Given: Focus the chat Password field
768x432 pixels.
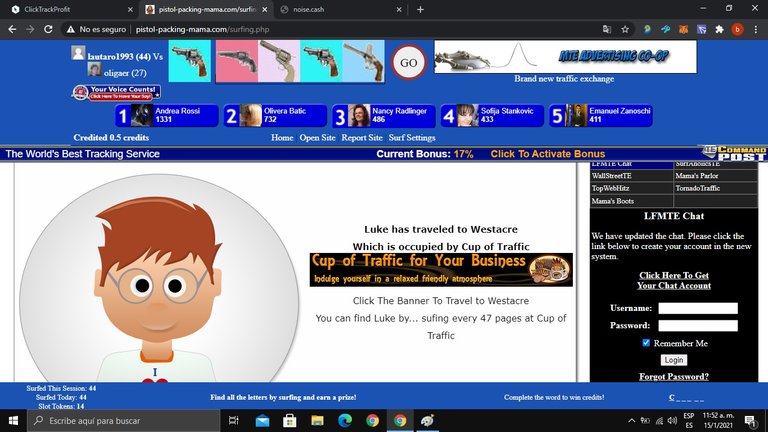Looking at the screenshot, I should click(x=697, y=325).
